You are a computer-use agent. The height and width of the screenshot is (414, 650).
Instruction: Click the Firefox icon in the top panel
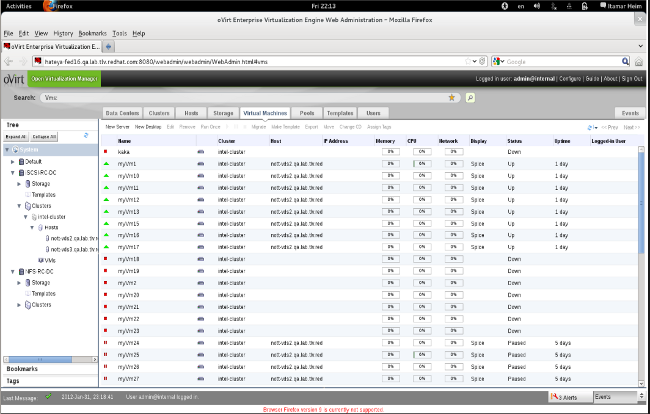click(50, 5)
